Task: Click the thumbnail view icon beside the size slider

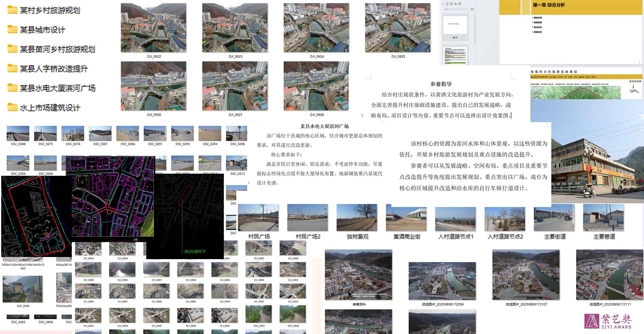Action: [x=472, y=9]
